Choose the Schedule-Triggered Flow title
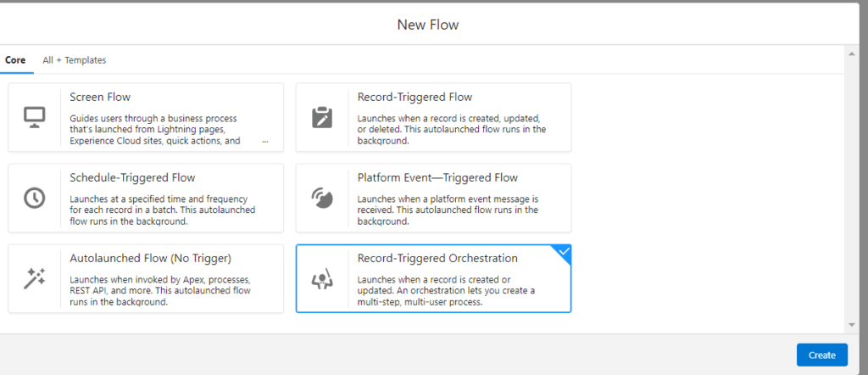 coord(132,178)
